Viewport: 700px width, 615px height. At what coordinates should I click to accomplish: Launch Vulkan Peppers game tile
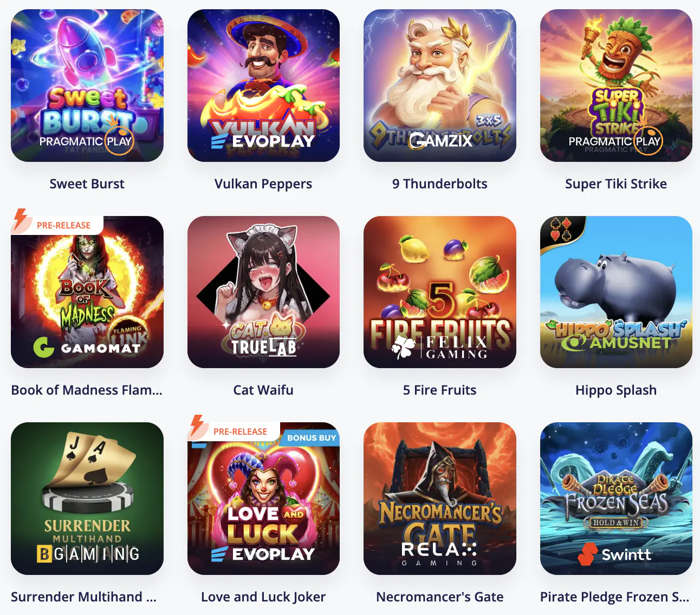tap(263, 86)
